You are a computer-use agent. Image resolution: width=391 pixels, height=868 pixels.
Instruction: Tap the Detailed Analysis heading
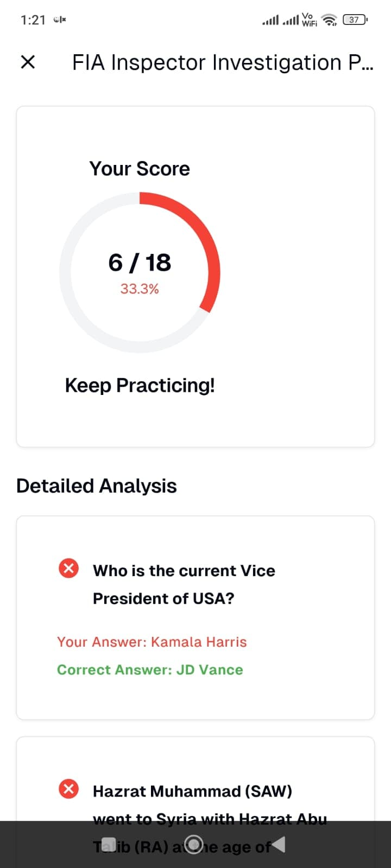[97, 486]
